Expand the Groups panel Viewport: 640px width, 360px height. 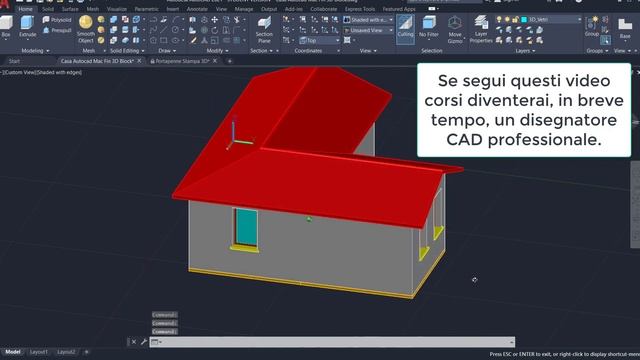tap(597, 51)
